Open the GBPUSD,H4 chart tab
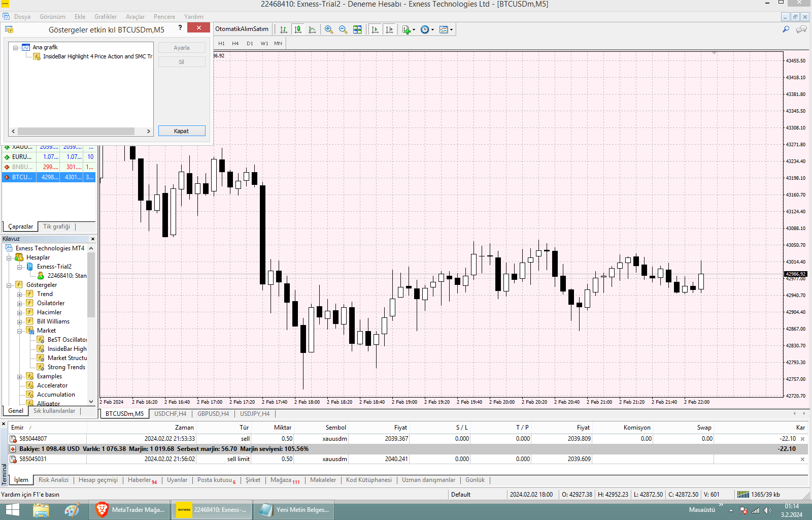 (213, 414)
